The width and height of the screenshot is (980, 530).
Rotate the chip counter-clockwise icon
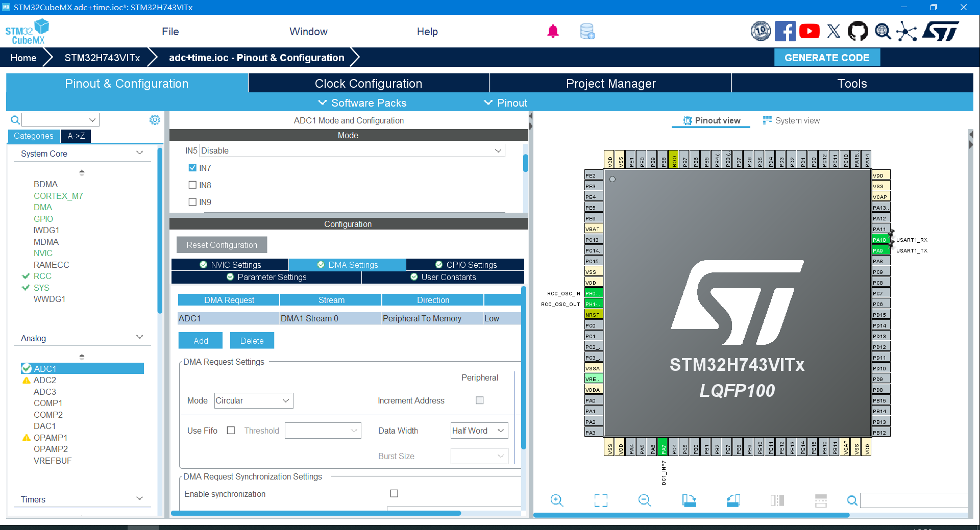click(x=733, y=500)
